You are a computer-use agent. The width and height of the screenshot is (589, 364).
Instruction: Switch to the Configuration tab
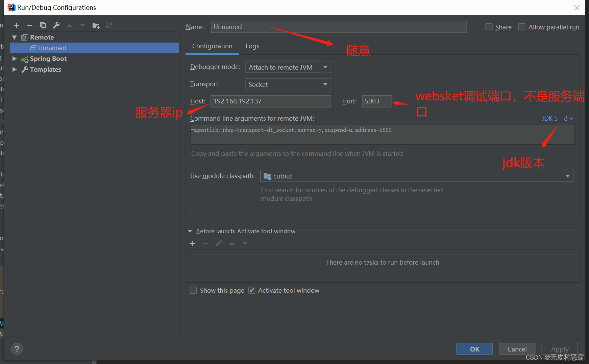click(212, 46)
